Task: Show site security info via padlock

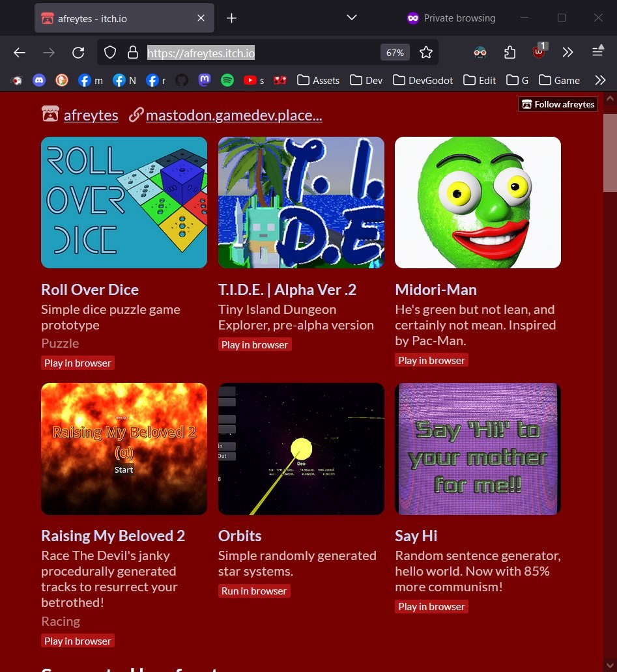Action: [133, 53]
